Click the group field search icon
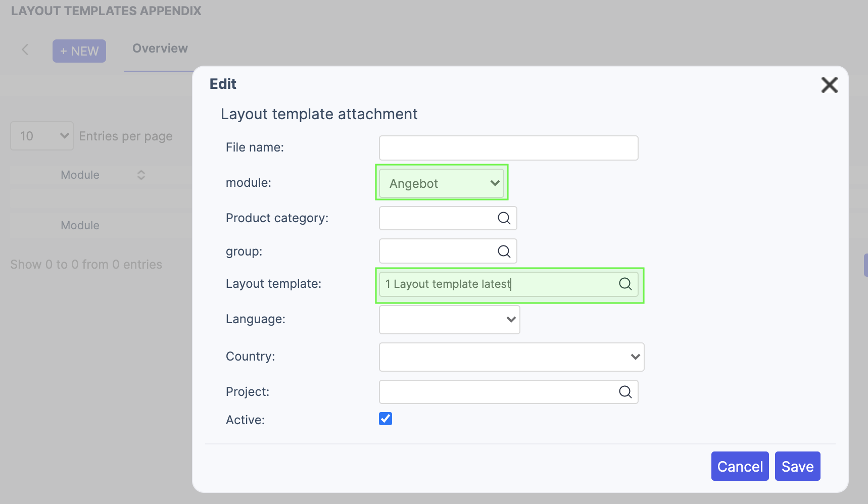868x504 pixels. coord(504,251)
